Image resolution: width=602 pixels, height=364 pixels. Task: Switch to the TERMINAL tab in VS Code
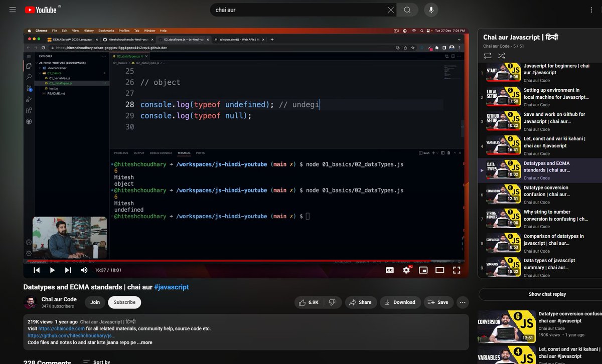click(x=184, y=153)
